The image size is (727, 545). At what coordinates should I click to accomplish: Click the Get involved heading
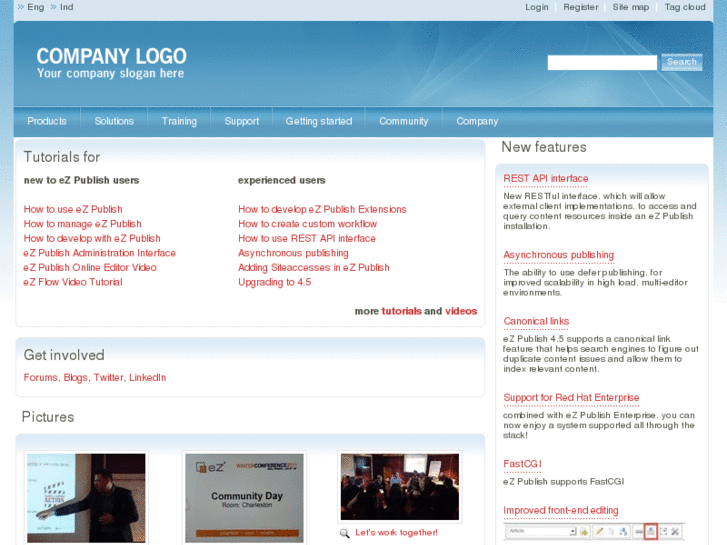pos(64,355)
